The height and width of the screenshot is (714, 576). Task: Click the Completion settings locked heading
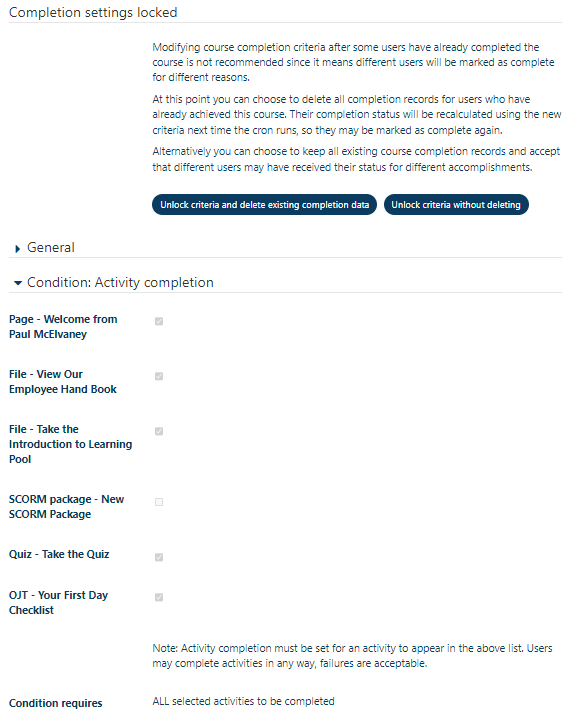click(x=93, y=12)
